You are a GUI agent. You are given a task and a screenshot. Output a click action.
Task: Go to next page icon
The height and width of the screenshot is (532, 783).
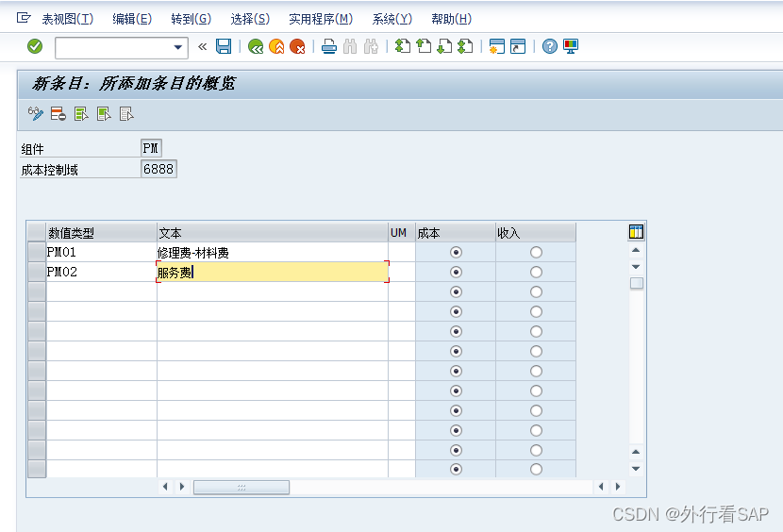[444, 47]
